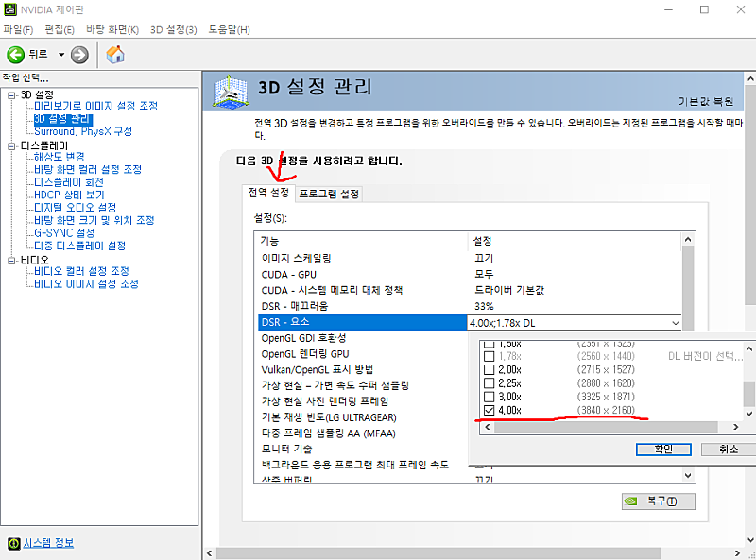Click settings list scroll down arrow

688,475
